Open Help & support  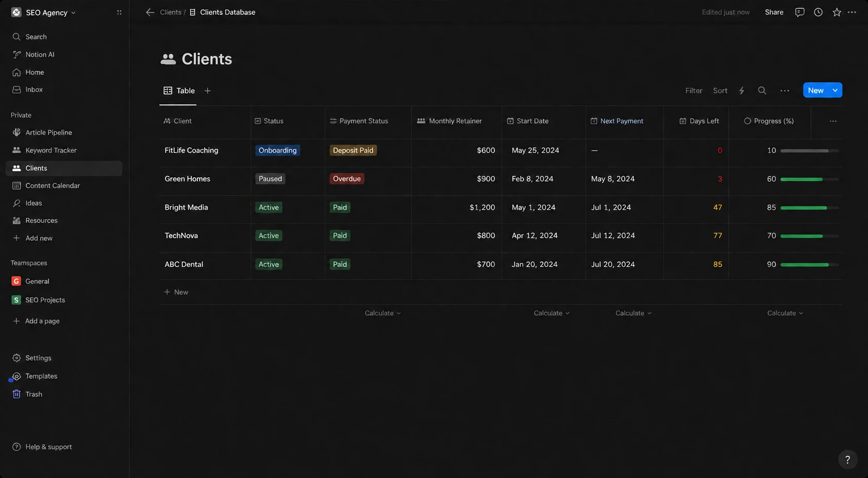point(64,447)
